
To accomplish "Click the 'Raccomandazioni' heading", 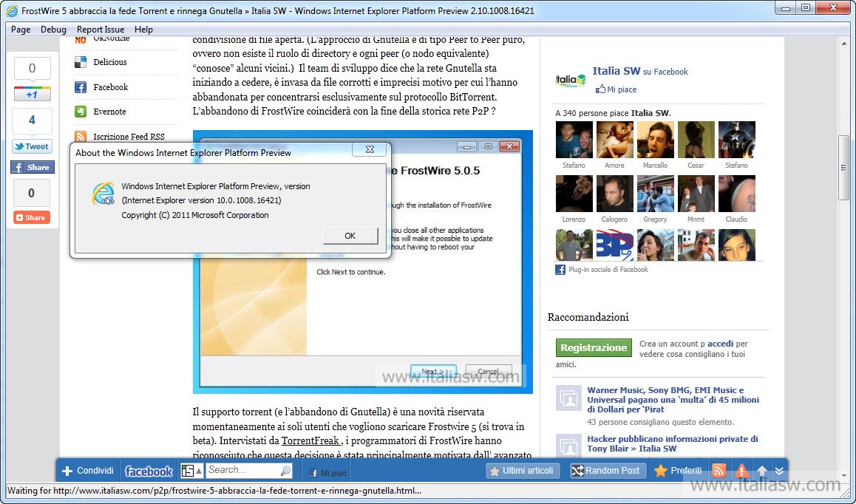I will click(588, 317).
